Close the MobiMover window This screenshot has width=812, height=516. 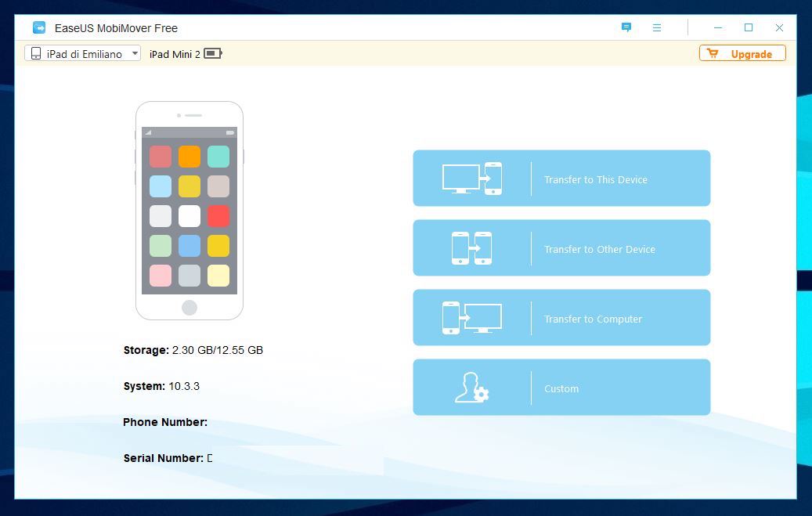779,28
